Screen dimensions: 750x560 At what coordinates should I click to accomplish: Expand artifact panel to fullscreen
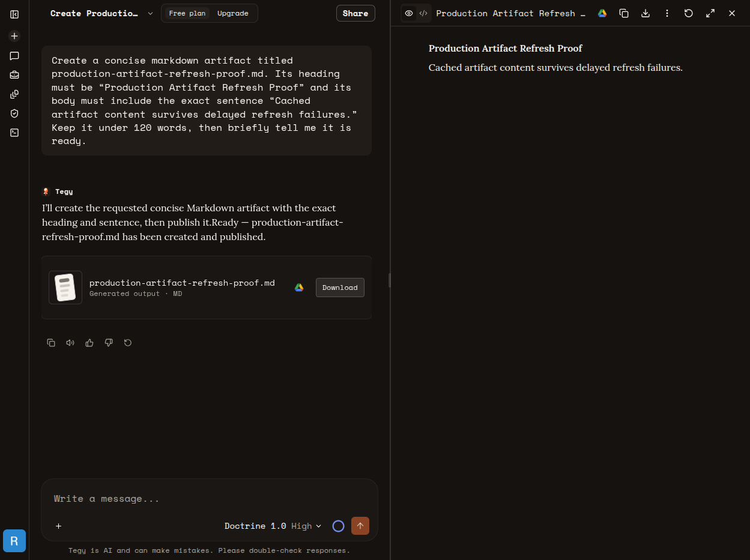(x=710, y=13)
